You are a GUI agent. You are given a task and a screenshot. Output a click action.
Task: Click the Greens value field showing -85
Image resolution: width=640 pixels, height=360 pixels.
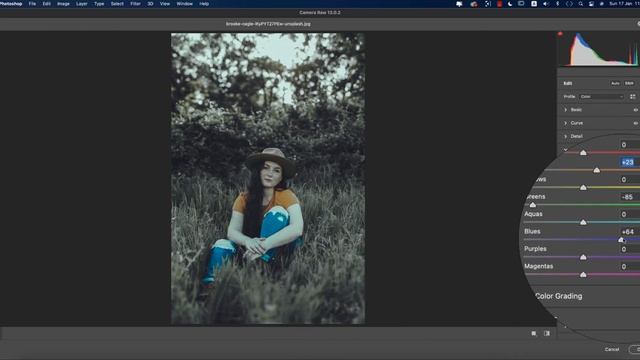(628, 197)
